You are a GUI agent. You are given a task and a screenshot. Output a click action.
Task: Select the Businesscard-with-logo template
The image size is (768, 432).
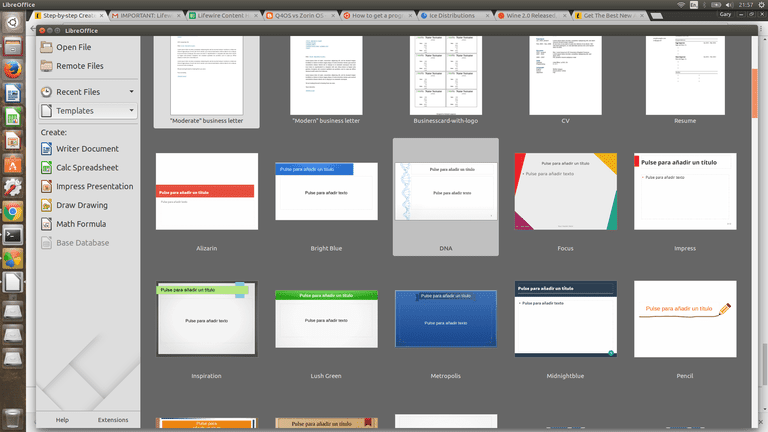point(446,81)
